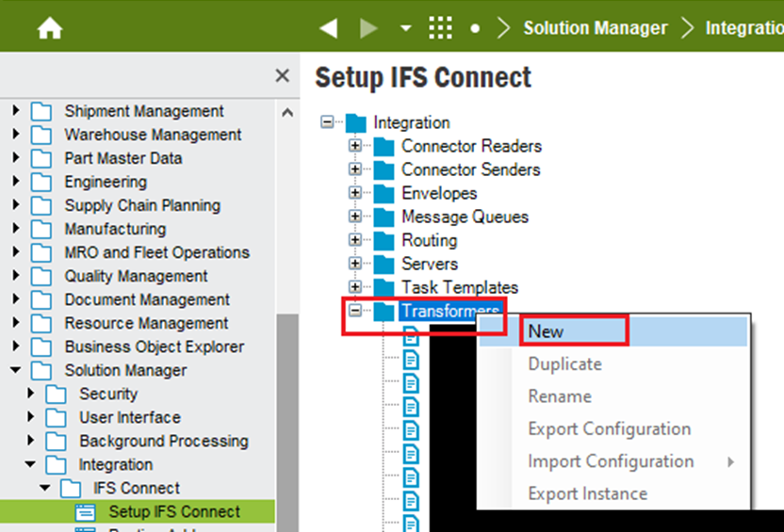Click the Task Templates folder icon
This screenshot has height=532, width=784.
pos(384,287)
